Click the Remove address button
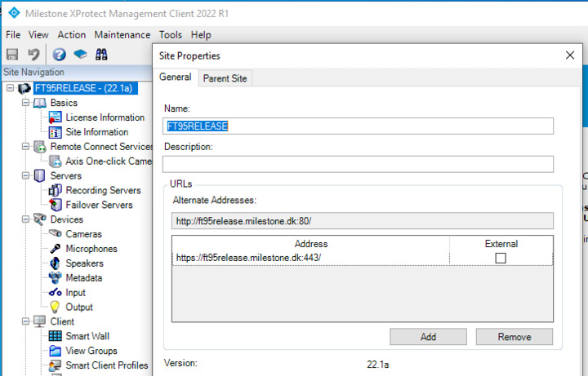Viewport: 588px width, 376px height. pos(514,337)
